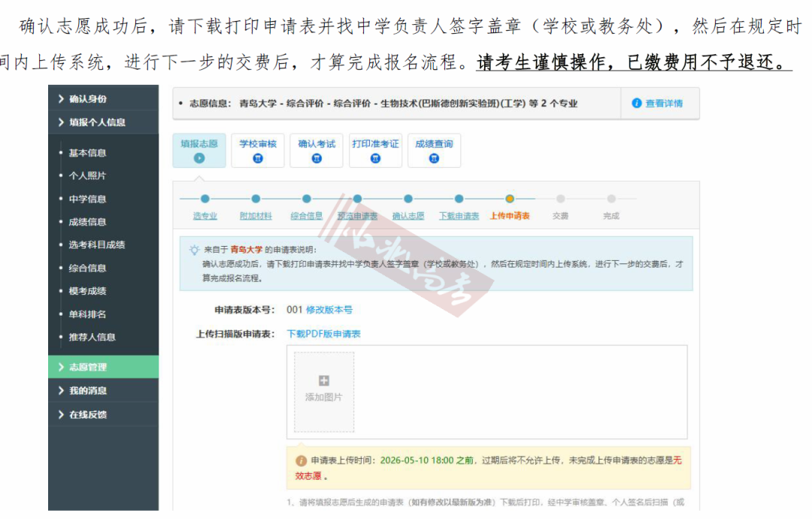
Task: Open 中学信息 in the sidebar
Action: pos(87,199)
